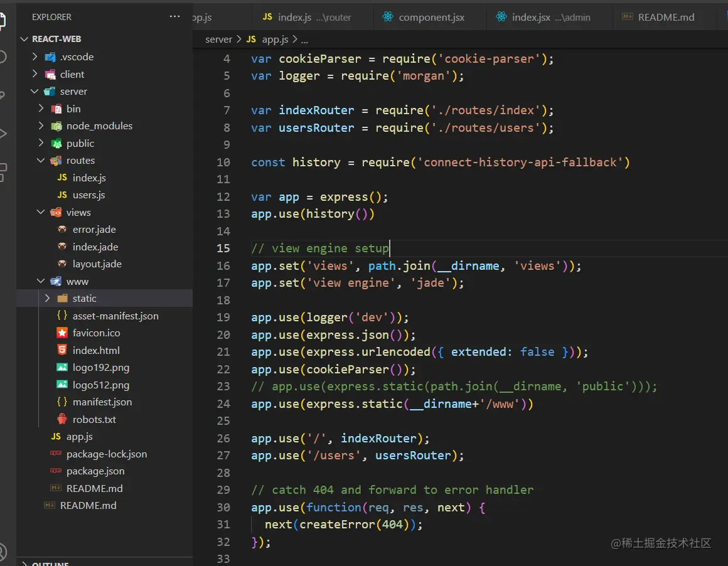Viewport: 728px width, 566px height.
Task: Click line number 24 in gutter
Action: coord(223,404)
